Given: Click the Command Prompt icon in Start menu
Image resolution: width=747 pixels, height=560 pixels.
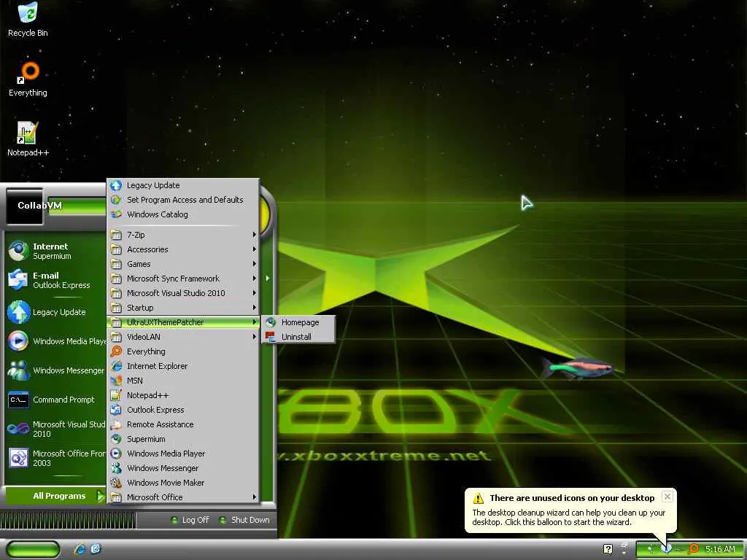Looking at the screenshot, I should (x=18, y=400).
